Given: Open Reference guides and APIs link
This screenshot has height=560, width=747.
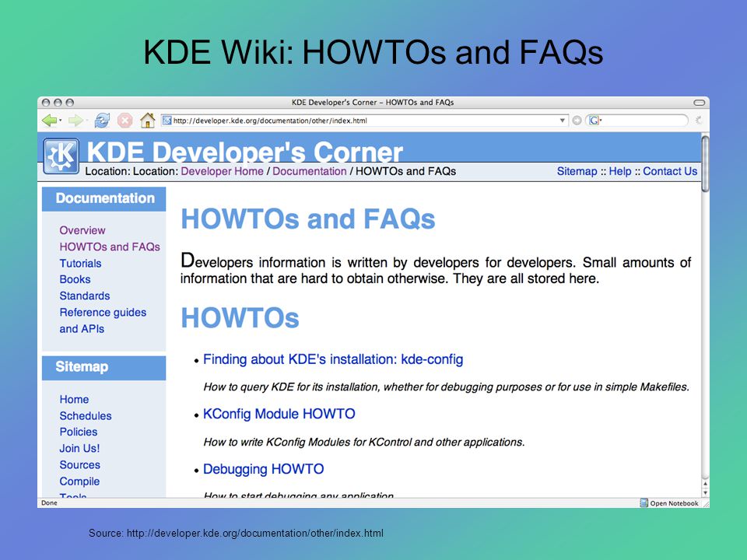Looking at the screenshot, I should tap(103, 320).
